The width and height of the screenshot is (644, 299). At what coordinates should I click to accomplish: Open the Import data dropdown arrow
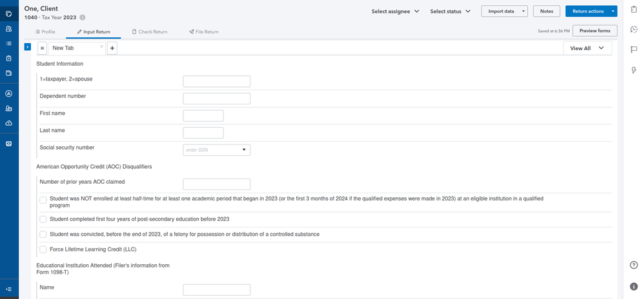coord(523,12)
